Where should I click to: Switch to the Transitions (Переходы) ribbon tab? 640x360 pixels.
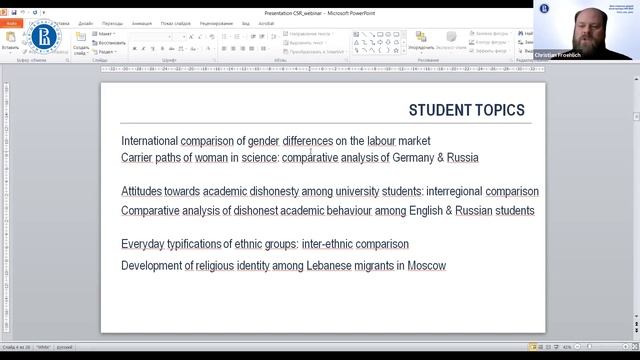[112, 24]
